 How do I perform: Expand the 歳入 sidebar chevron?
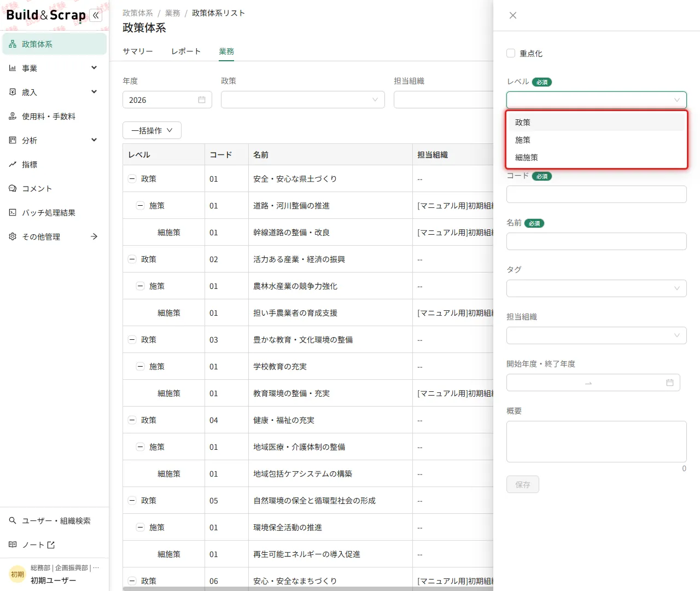(94, 92)
